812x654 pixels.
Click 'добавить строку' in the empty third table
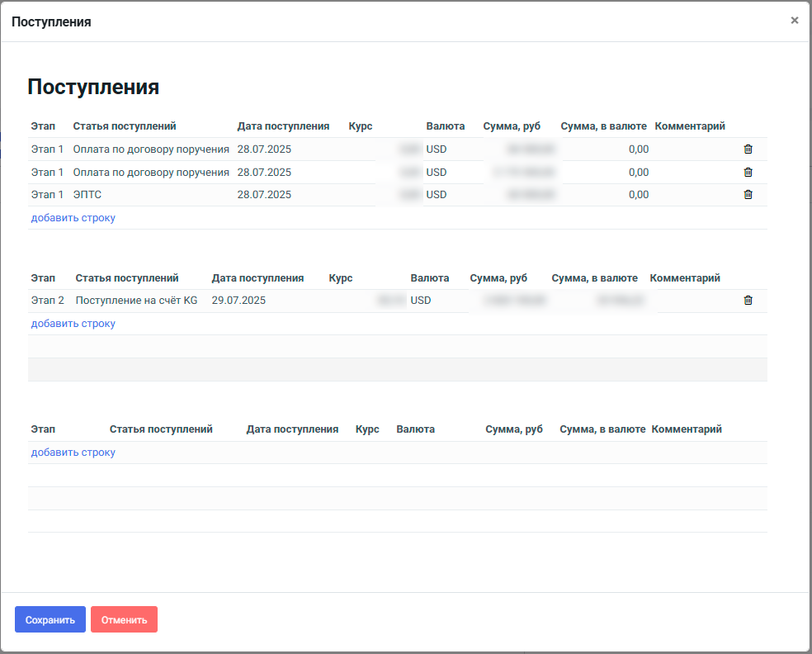(73, 453)
